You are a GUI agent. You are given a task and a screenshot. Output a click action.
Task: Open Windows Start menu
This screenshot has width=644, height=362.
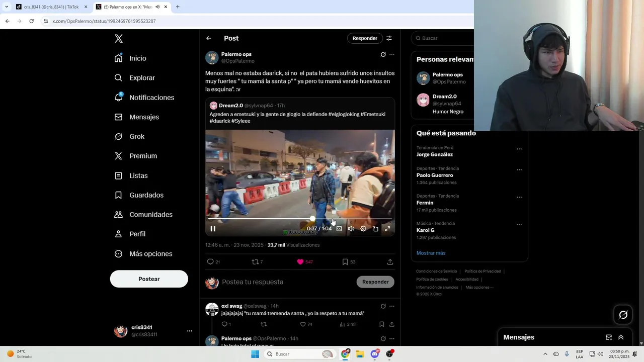(255, 354)
